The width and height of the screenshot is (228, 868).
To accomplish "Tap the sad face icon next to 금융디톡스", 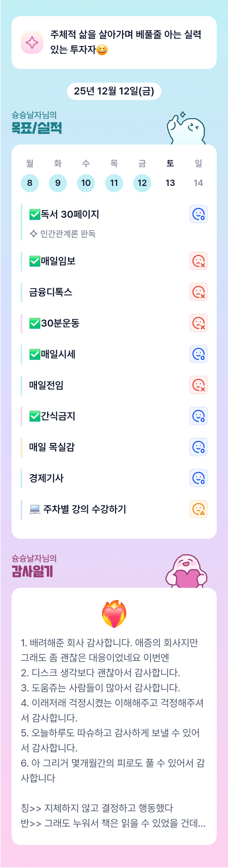I will tap(198, 292).
